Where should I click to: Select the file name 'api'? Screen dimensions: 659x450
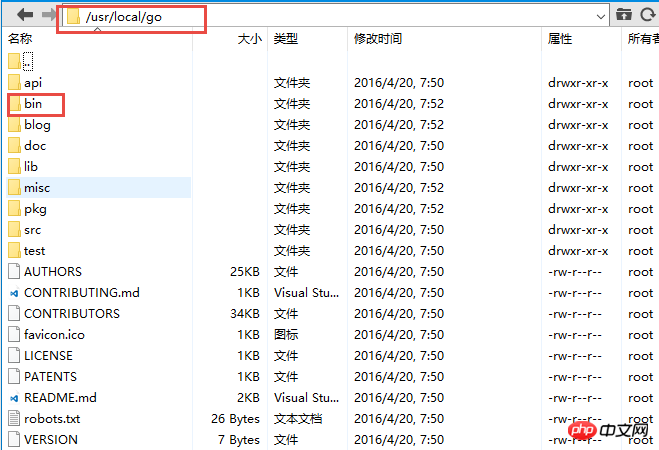tap(33, 83)
